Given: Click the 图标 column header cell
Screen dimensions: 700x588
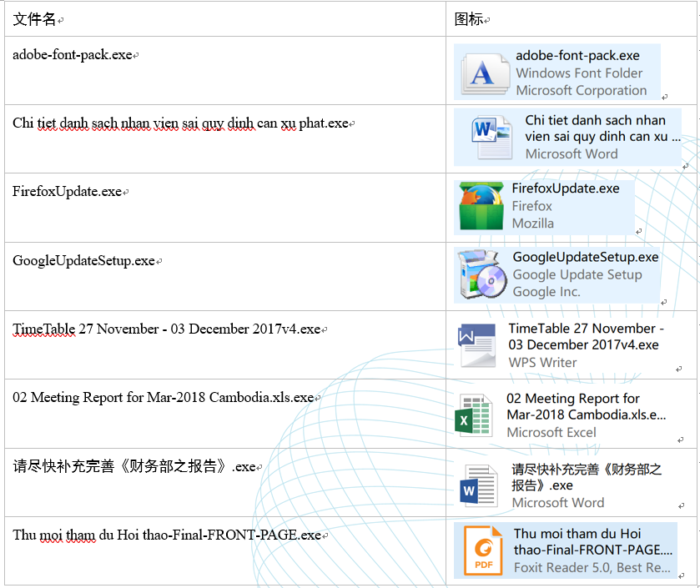Looking at the screenshot, I should 571,19.
